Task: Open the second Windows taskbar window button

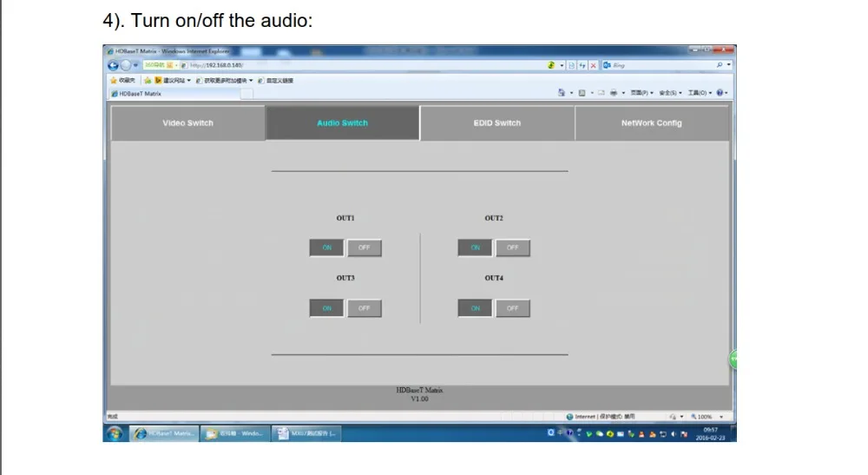Action: [x=234, y=433]
